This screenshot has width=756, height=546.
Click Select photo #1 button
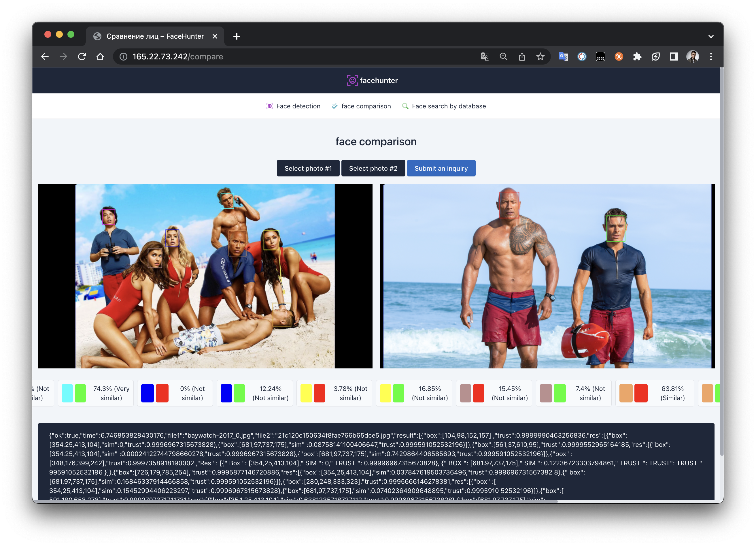point(308,168)
